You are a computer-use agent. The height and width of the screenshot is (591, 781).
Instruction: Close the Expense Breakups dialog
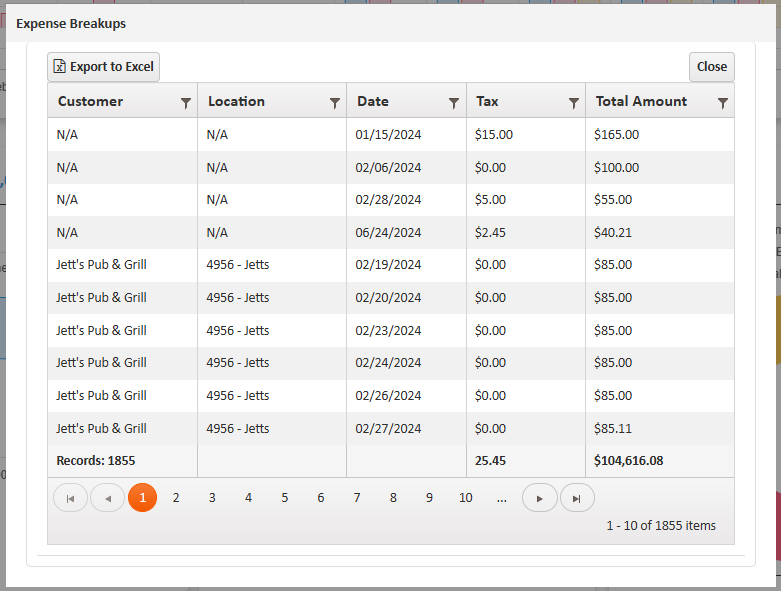(711, 67)
